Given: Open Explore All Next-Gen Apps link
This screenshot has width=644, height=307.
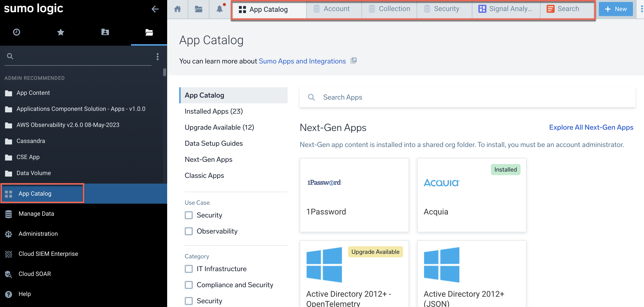Looking at the screenshot, I should click(591, 127).
